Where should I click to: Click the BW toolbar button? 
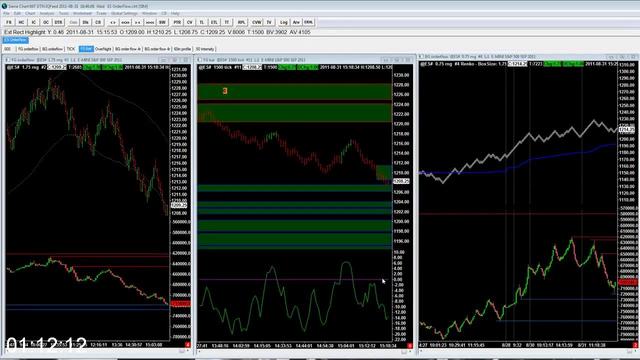(162, 22)
